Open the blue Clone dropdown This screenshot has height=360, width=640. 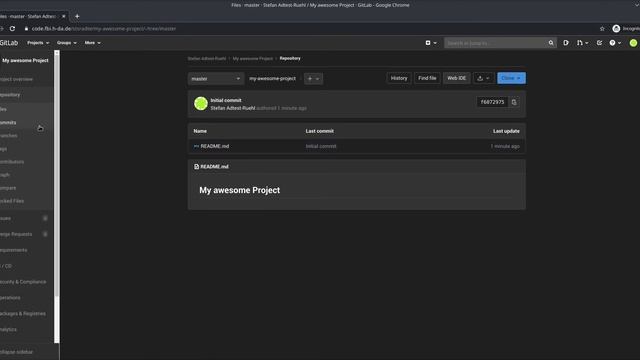coord(511,78)
